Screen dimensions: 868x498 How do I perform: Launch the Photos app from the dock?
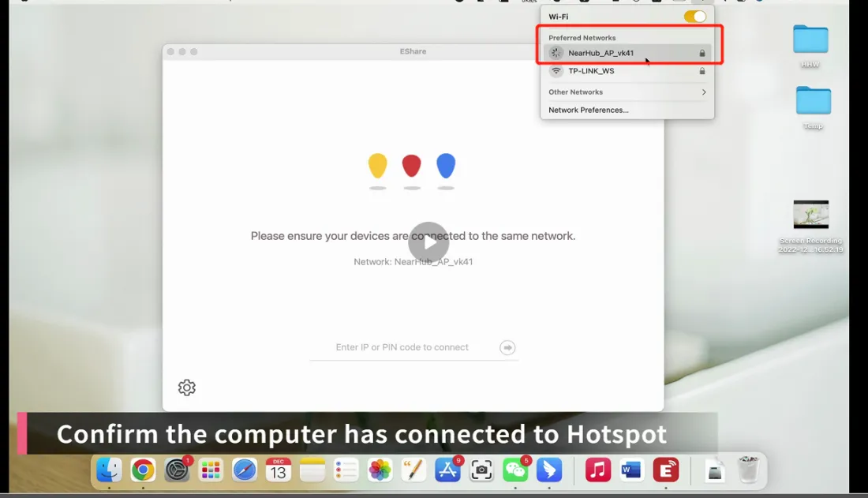380,470
